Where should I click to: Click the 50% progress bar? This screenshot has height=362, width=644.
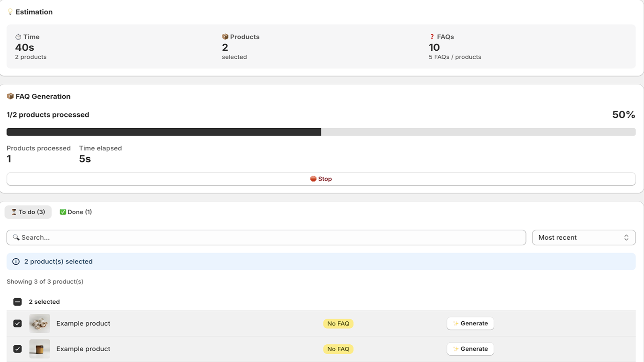[x=321, y=132]
